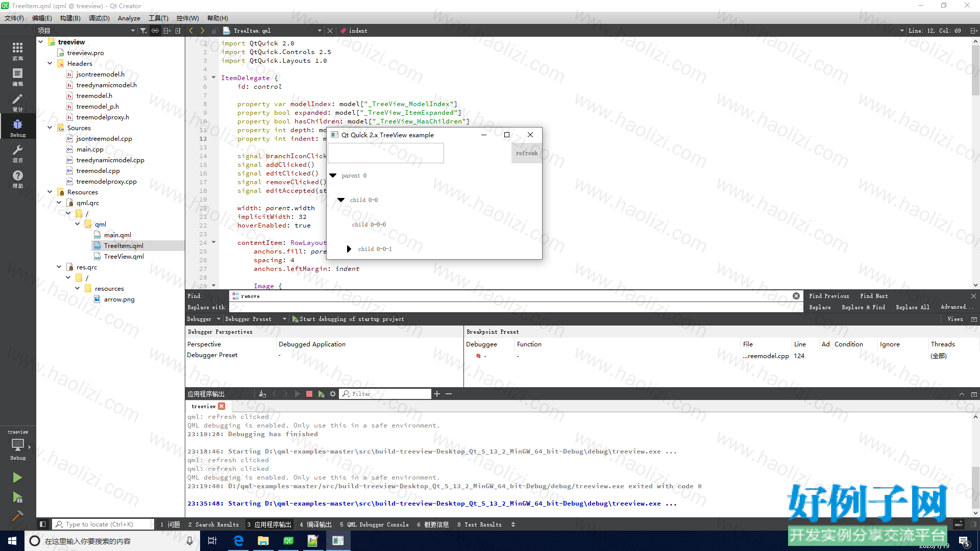The width and height of the screenshot is (980, 551).
Task: Click Find Previous
Action: pos(829,296)
